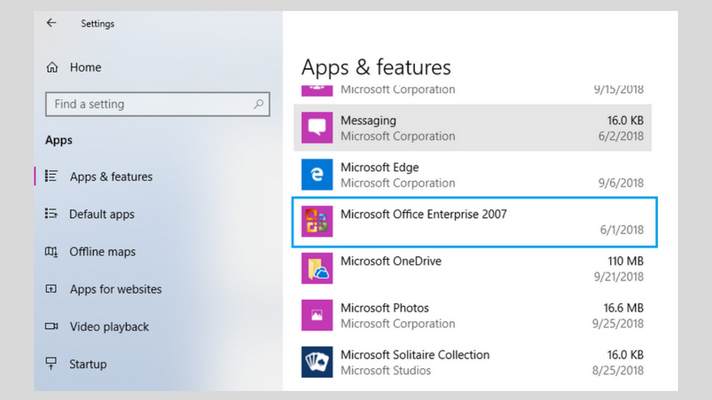Click the 9/21/2018 OneDrive date
This screenshot has height=400, width=712.
pos(618,277)
